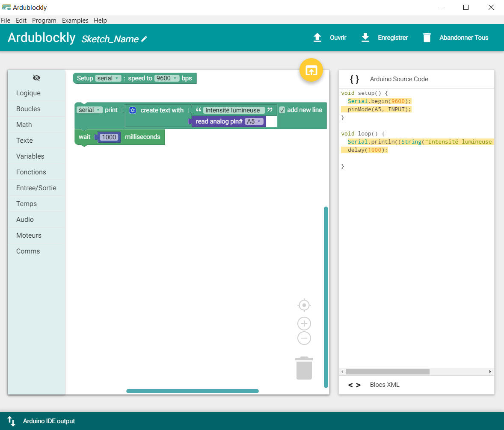Click Abandonner Tous button
The height and width of the screenshot is (430, 504).
(455, 38)
